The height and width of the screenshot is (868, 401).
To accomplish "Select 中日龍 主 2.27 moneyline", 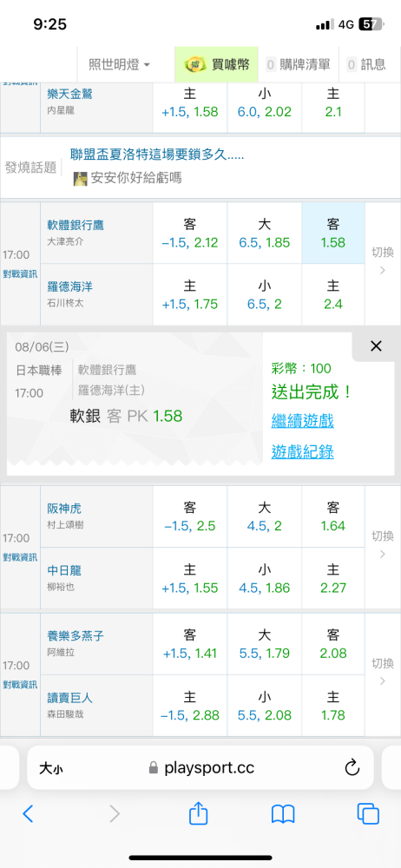I will point(333,578).
